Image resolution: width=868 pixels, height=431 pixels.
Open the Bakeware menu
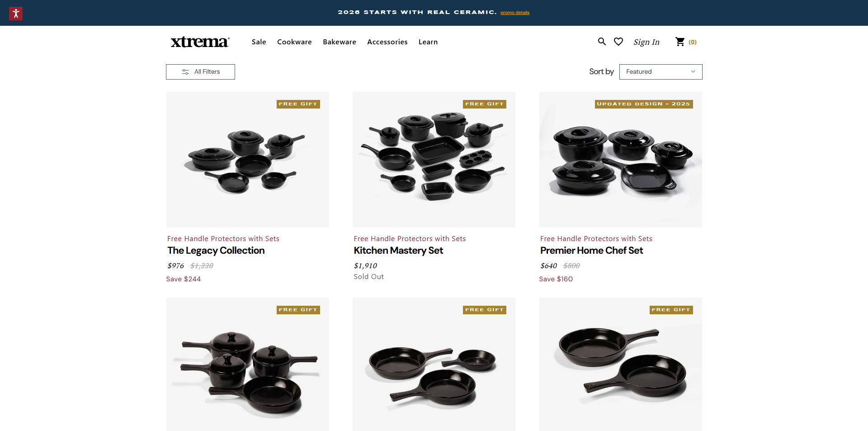[x=340, y=42]
